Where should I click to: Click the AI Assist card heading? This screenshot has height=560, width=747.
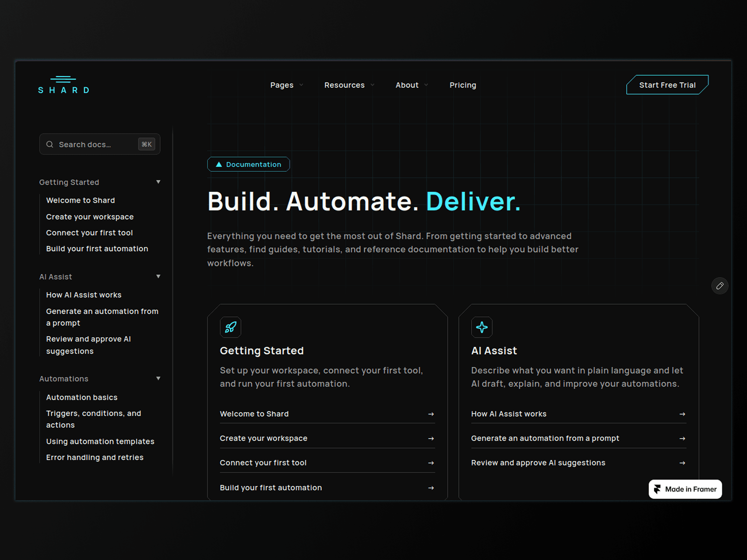tap(494, 350)
